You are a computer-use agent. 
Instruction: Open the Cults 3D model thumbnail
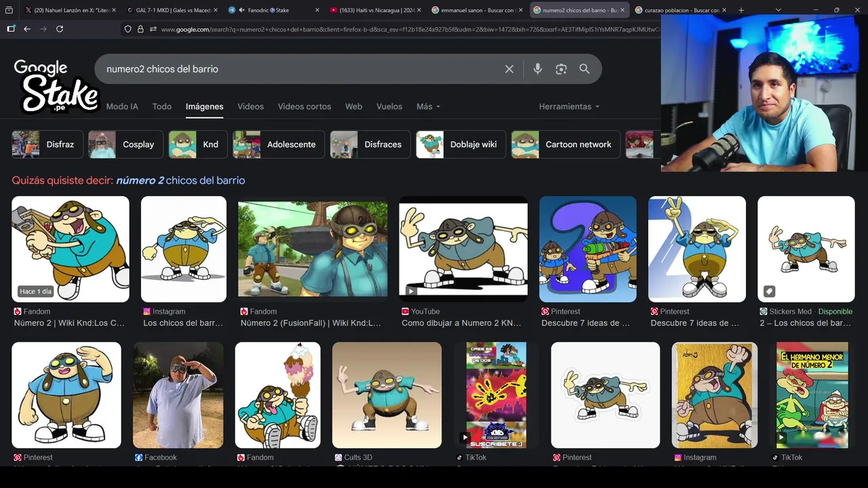click(x=387, y=395)
